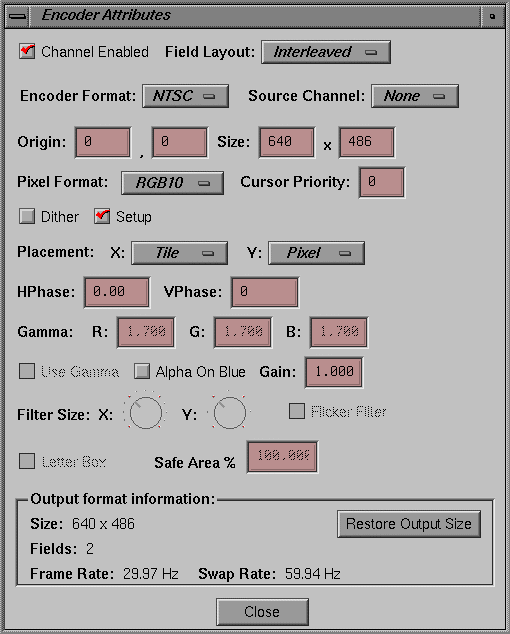Open the Source Channel None dropdown

point(415,96)
